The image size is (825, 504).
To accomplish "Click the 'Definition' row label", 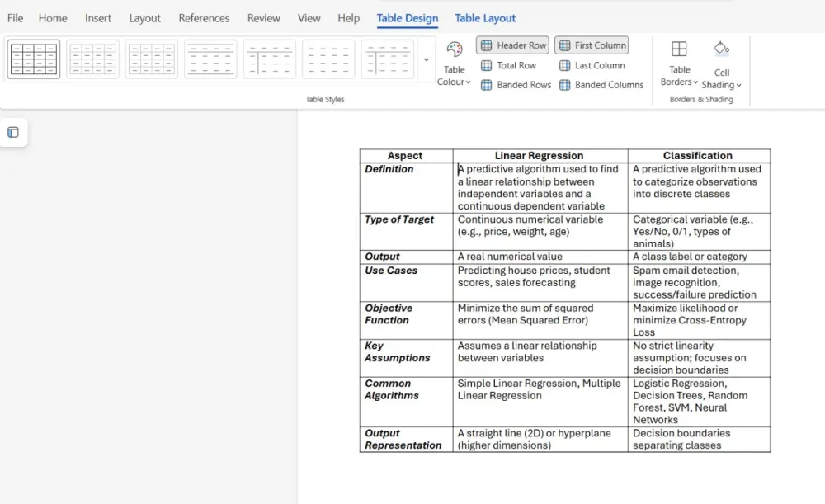I will (x=389, y=169).
